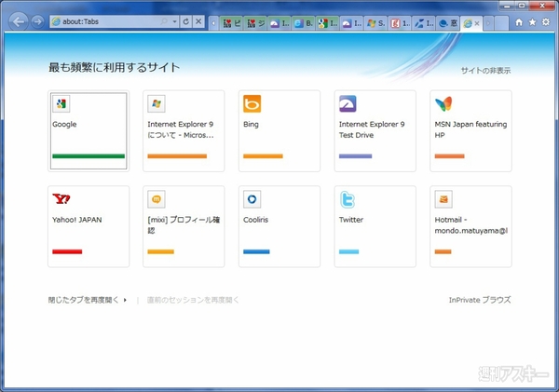
Task: Open 'Internet Explorer 9 Test Drive' title
Action: (372, 129)
